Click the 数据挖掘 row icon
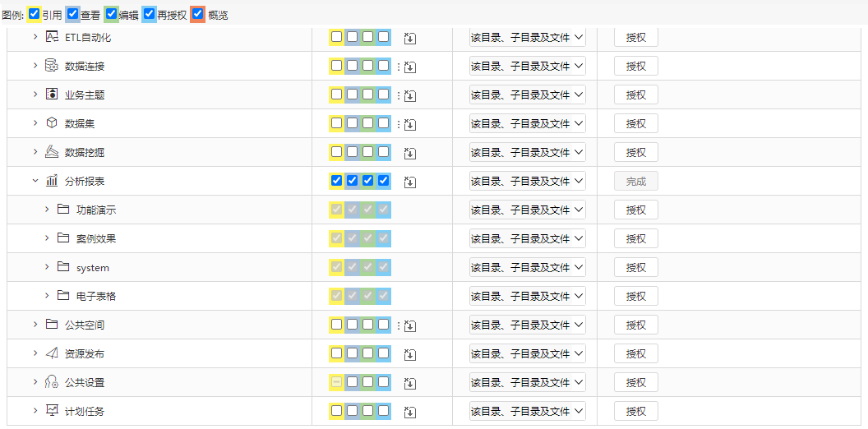 pos(52,152)
